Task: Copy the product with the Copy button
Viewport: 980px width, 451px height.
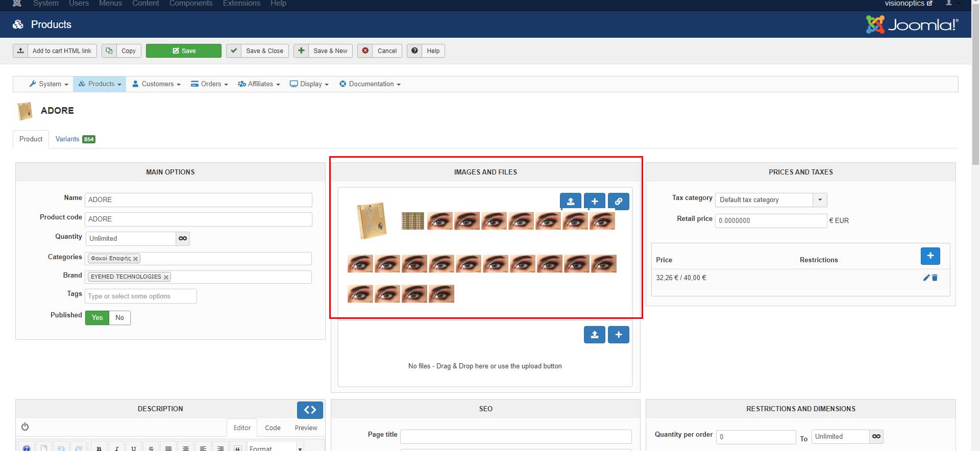Action: coord(121,51)
